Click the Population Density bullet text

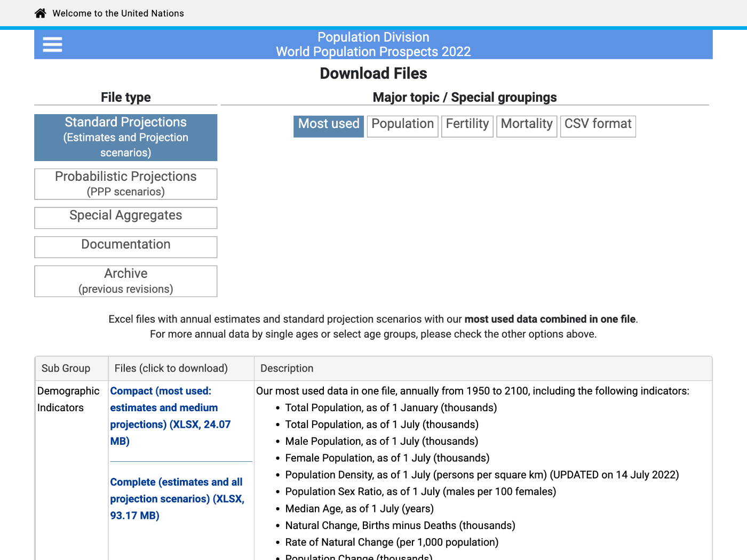point(482,475)
